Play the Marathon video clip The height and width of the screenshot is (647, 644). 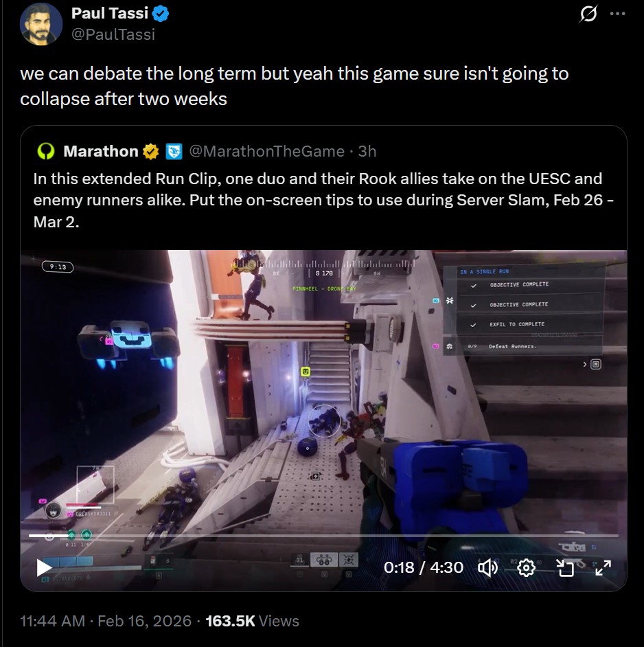click(x=44, y=567)
